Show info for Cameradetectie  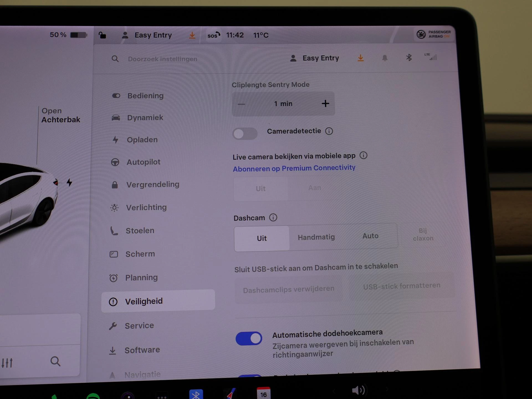329,131
